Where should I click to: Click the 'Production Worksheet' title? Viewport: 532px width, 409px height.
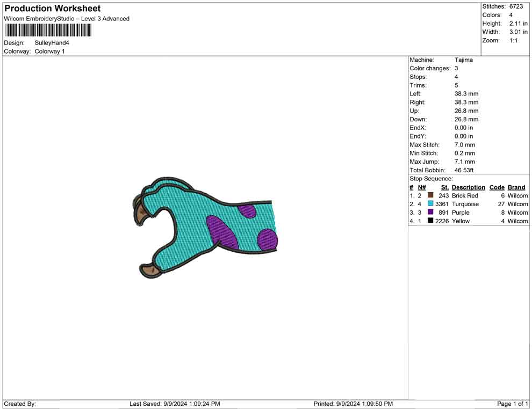pos(52,9)
